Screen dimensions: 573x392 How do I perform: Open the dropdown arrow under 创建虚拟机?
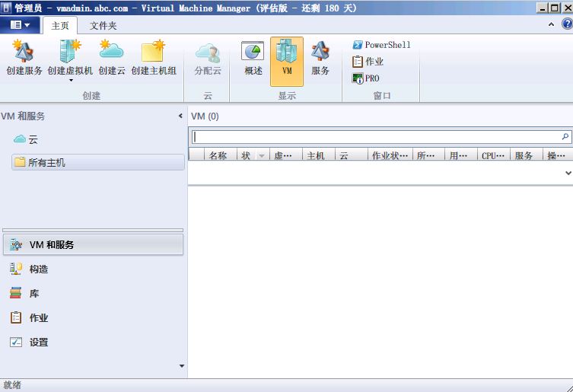71,80
